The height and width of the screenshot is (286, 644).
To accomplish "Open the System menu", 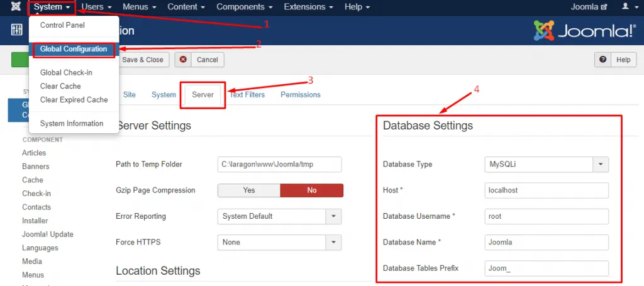I will [x=52, y=7].
